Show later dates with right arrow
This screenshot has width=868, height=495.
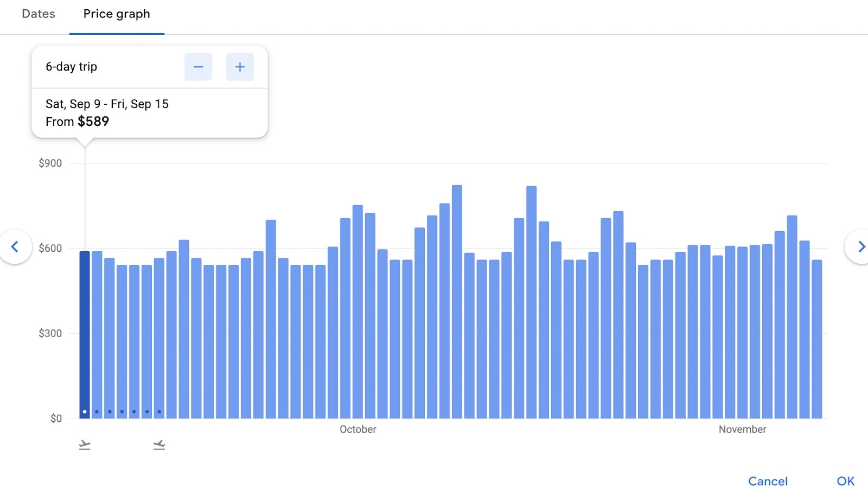coord(860,247)
